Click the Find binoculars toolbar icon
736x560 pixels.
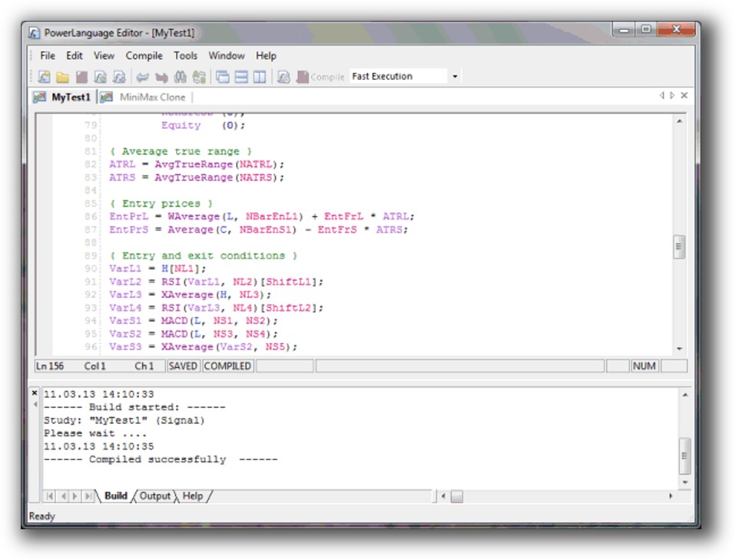pyautogui.click(x=181, y=77)
